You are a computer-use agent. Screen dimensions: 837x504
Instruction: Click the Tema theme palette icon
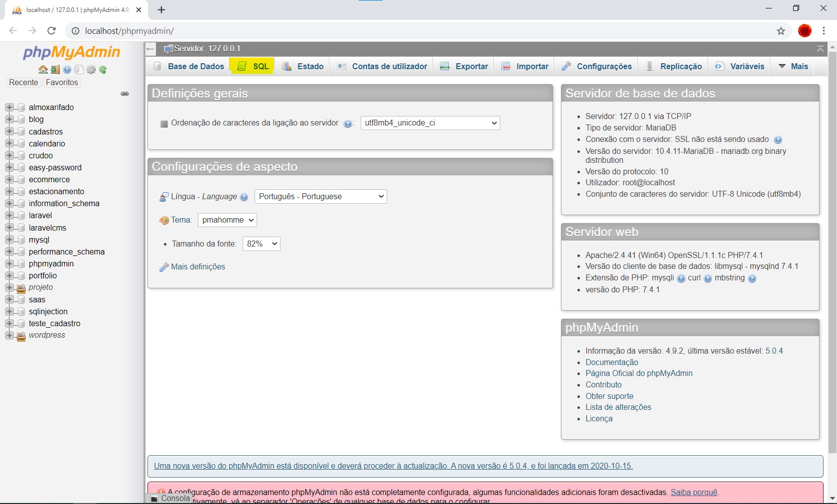click(164, 221)
